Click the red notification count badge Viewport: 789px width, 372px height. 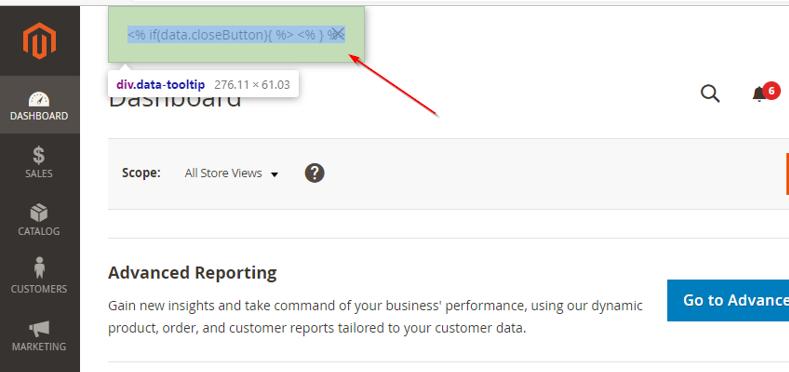(771, 91)
